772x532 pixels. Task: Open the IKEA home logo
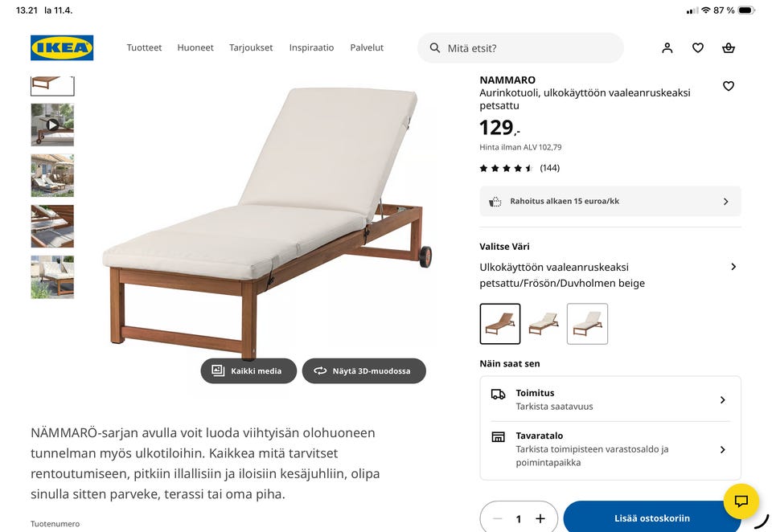[x=62, y=47]
